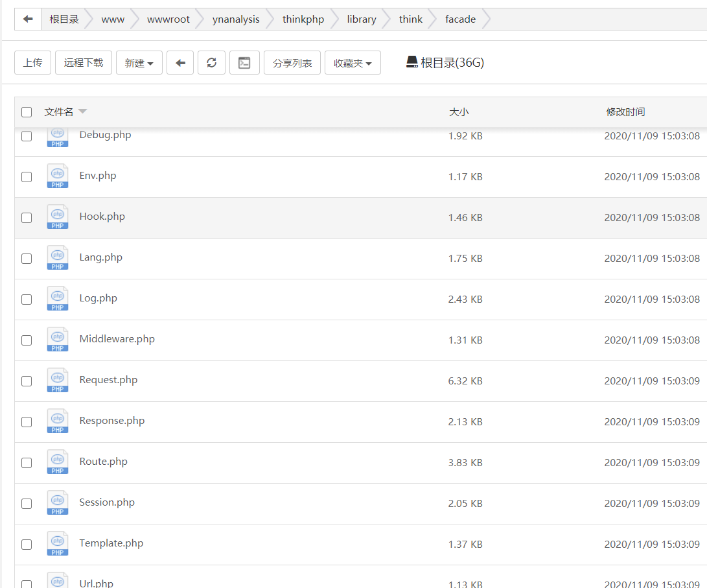The width and height of the screenshot is (707, 588).
Task: Open the Env.php file name
Action: 98,176
